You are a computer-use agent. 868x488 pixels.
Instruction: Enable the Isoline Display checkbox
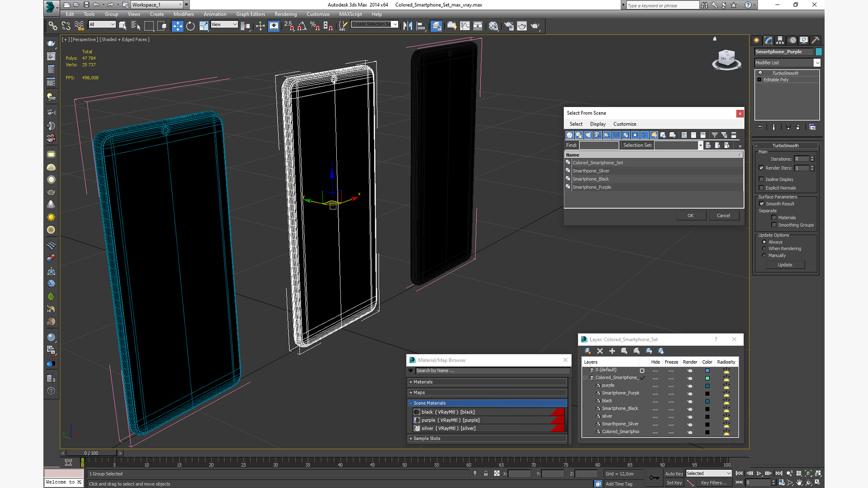(x=761, y=179)
